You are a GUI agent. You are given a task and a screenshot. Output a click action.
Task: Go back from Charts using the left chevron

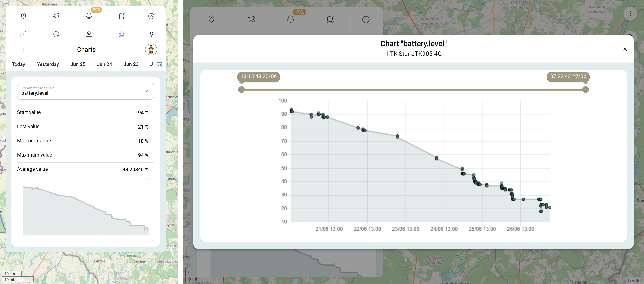pos(23,50)
